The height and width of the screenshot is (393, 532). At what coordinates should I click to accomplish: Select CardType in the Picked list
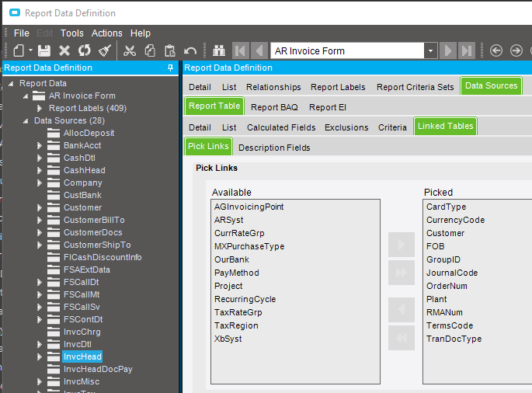click(446, 207)
